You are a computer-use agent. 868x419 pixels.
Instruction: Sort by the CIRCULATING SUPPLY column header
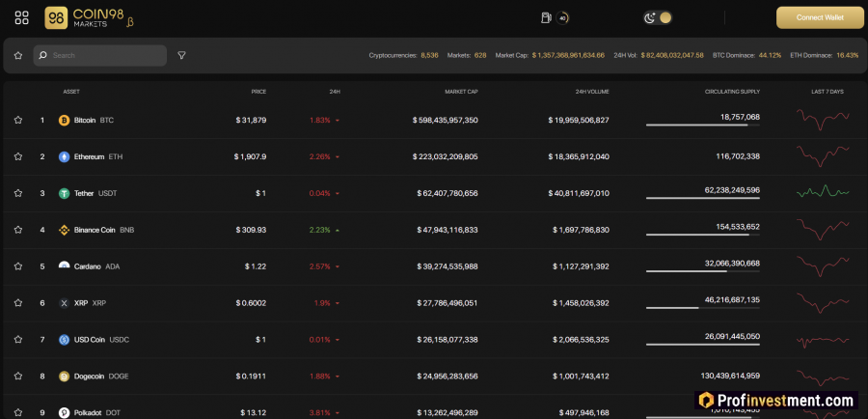point(732,92)
